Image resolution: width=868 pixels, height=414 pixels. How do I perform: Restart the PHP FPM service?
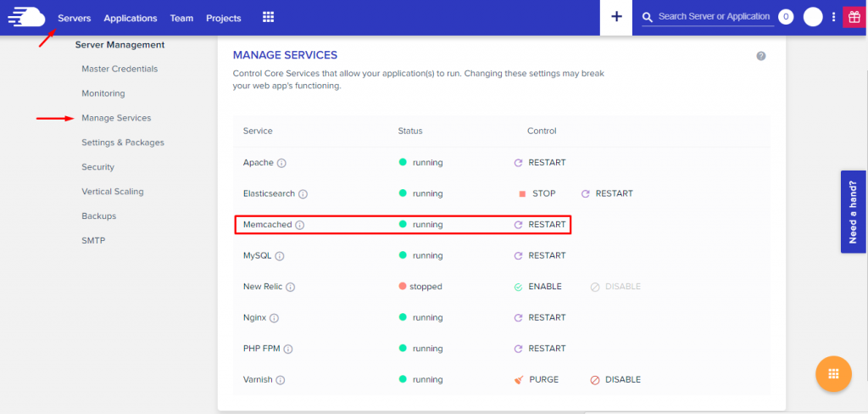click(x=540, y=349)
